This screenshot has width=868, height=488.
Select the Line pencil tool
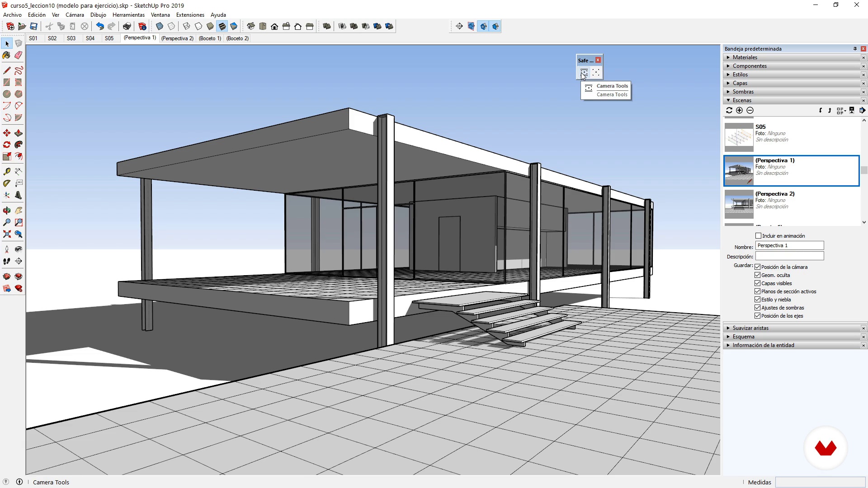(7, 70)
